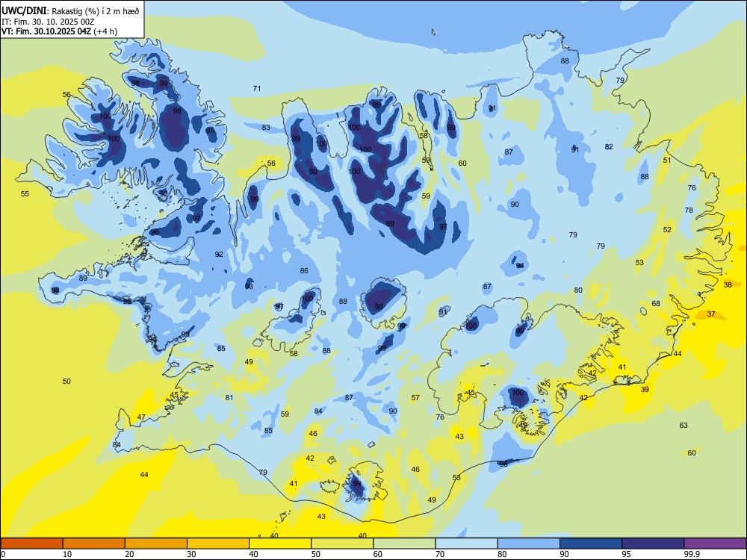The height and width of the screenshot is (560, 747).
Task: Click the '10' legend scale label
Action: point(67,554)
